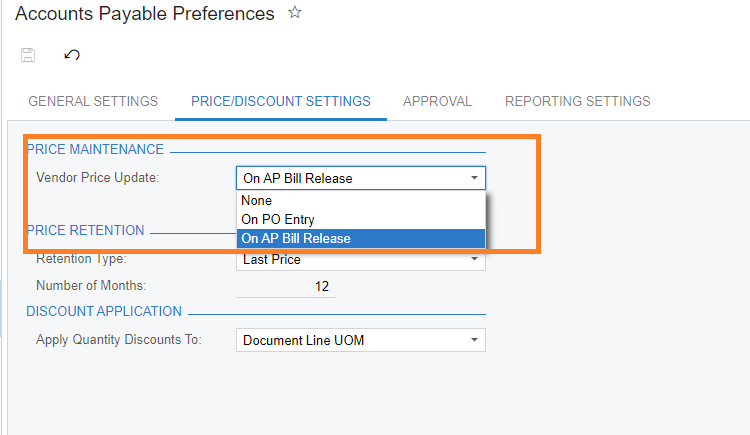Select the Price/Discount Settings tab
The width and height of the screenshot is (750, 435).
[280, 101]
